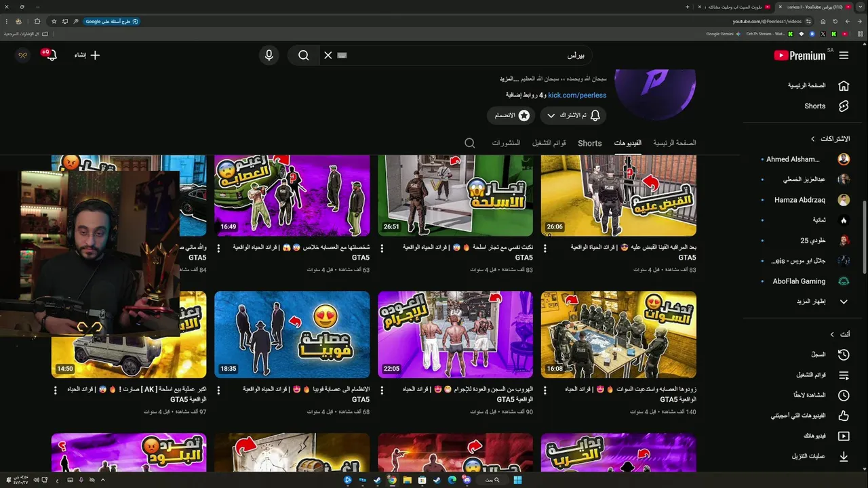This screenshot has height=488, width=868.
Task: Switch to قوائم التشغيل channel tab
Action: coord(549,143)
